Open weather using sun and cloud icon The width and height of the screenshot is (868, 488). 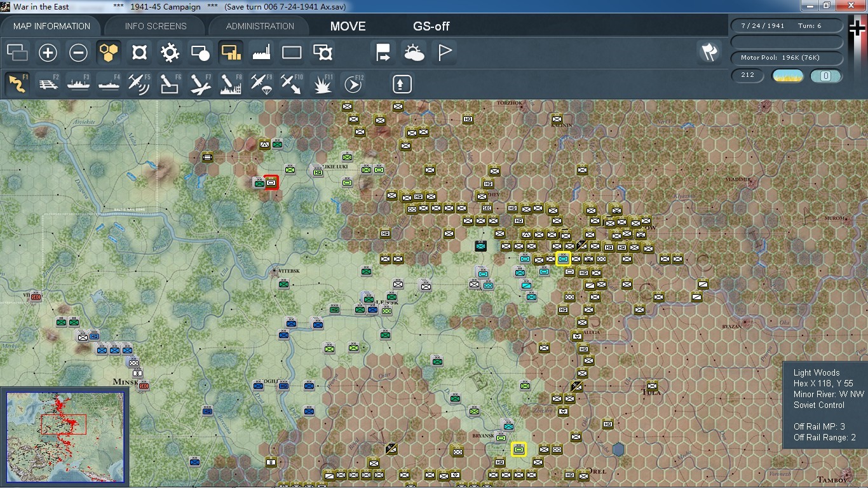click(x=414, y=52)
